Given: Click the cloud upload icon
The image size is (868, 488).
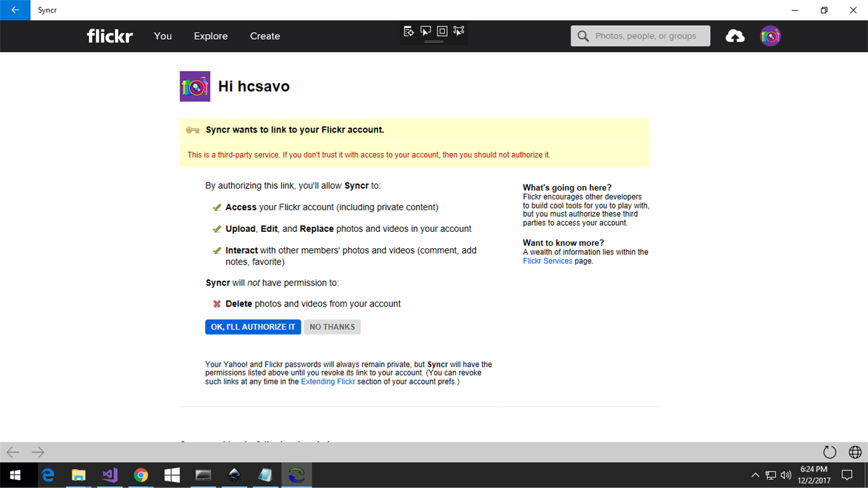Looking at the screenshot, I should pos(735,36).
